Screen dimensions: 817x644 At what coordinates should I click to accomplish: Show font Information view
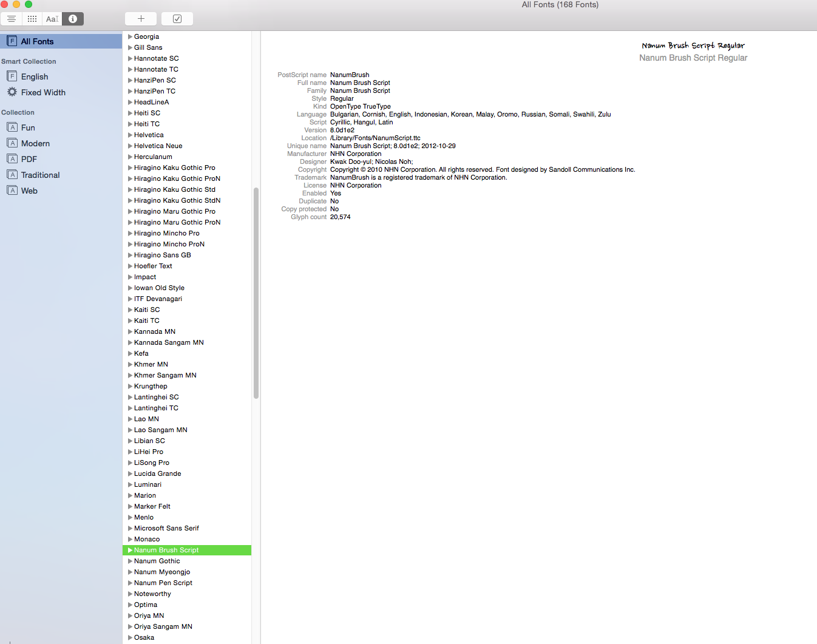pos(73,19)
